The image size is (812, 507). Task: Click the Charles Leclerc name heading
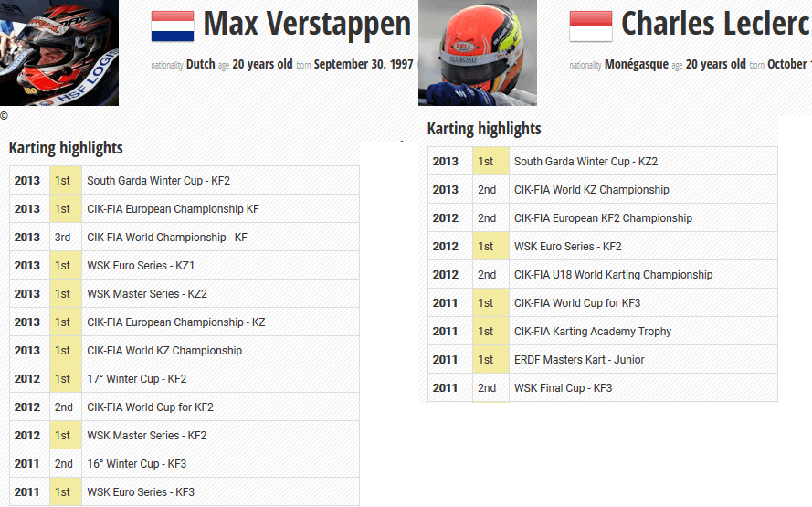click(x=716, y=24)
